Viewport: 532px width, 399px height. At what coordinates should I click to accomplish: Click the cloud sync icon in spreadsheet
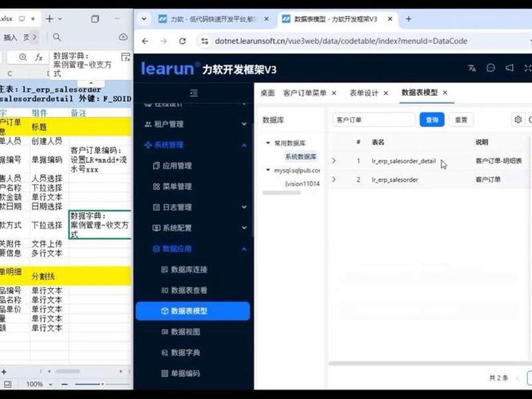click(x=123, y=37)
